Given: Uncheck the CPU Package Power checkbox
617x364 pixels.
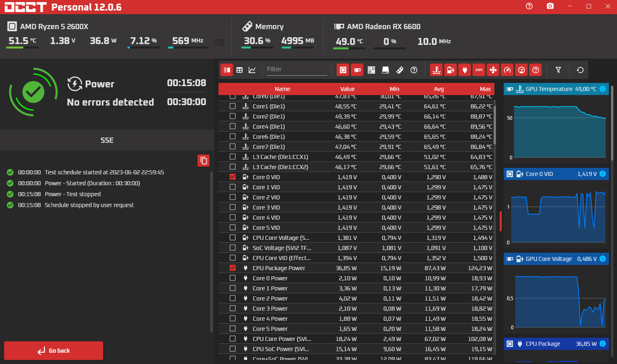Looking at the screenshot, I should pos(233,268).
